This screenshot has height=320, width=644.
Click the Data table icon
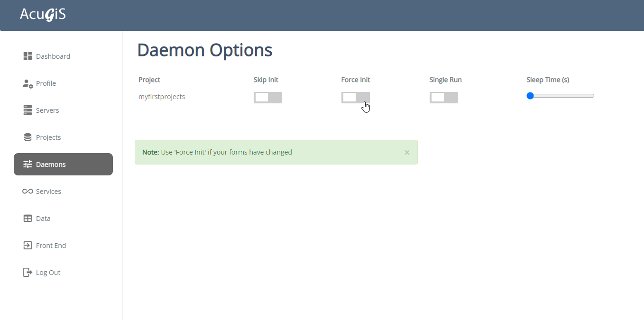[x=28, y=219]
